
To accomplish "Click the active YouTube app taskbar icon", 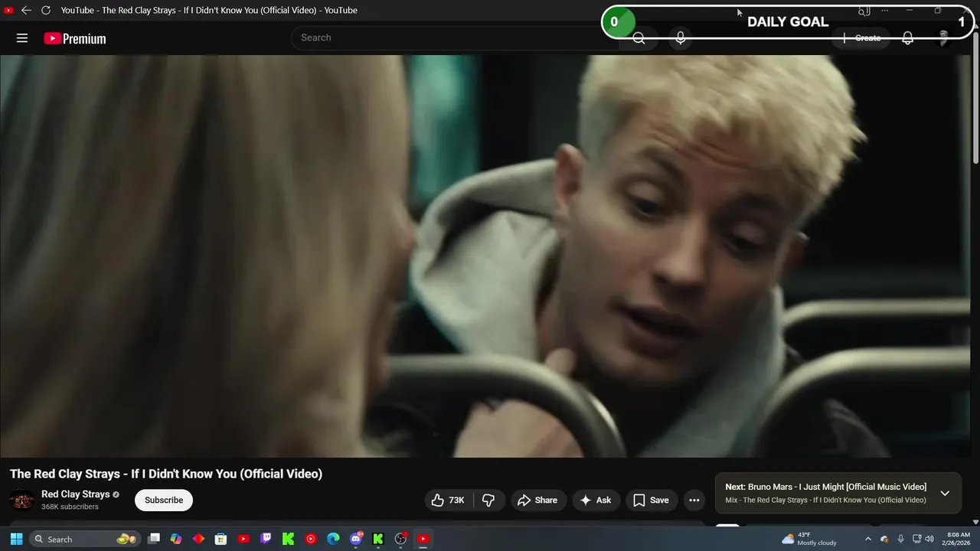I will 423,539.
